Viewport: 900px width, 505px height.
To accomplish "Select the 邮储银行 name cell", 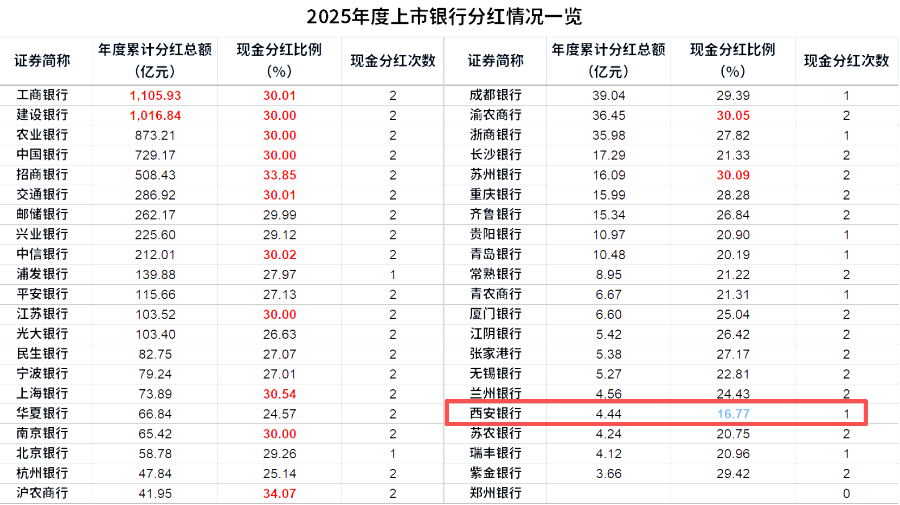I will coord(42,215).
